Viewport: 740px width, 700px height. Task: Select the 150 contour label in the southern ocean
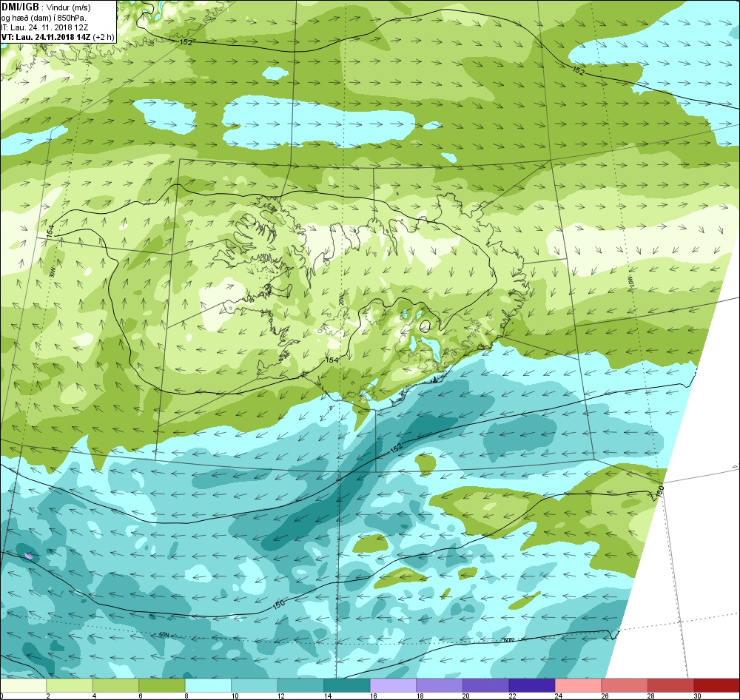click(x=278, y=604)
